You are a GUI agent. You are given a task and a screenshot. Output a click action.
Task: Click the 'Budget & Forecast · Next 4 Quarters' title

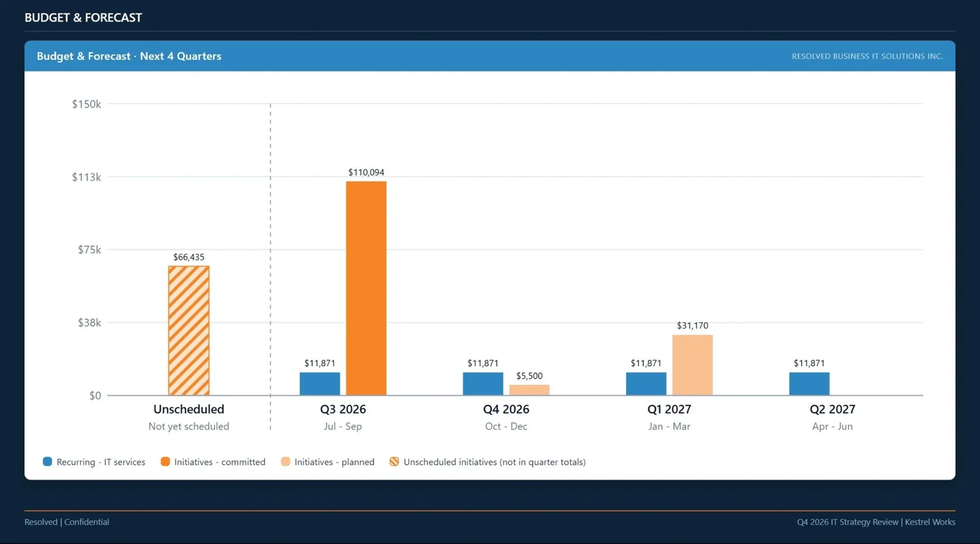pyautogui.click(x=129, y=56)
